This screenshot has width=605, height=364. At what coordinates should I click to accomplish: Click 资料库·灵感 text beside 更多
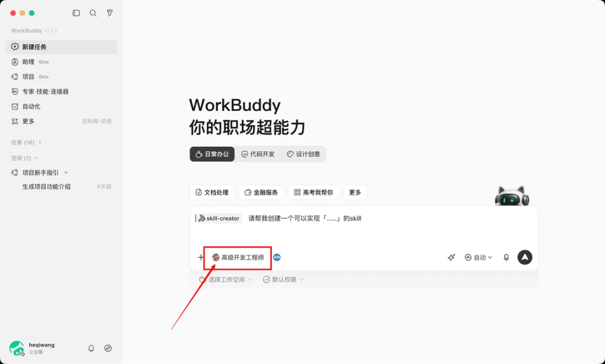click(x=96, y=122)
